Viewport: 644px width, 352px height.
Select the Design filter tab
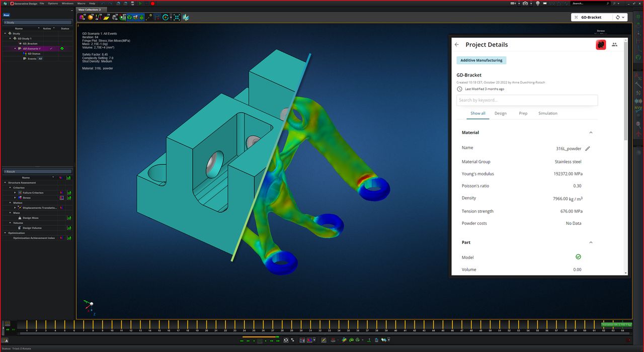coord(500,114)
